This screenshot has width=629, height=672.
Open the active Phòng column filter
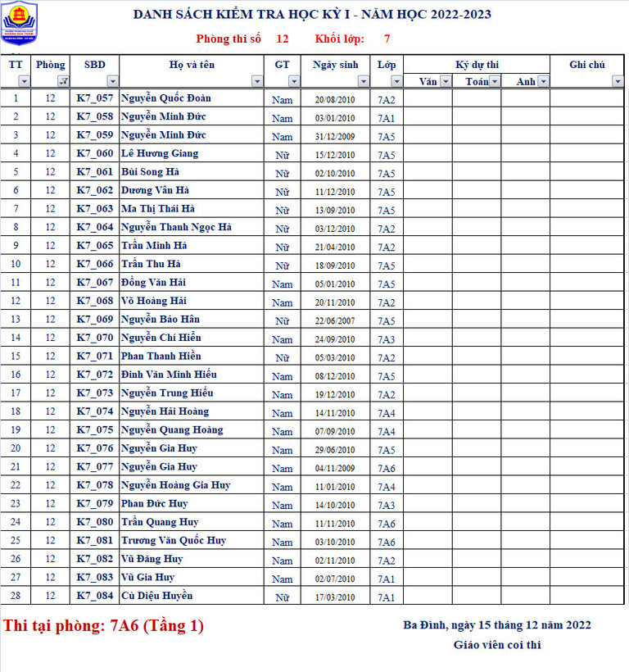pyautogui.click(x=63, y=81)
